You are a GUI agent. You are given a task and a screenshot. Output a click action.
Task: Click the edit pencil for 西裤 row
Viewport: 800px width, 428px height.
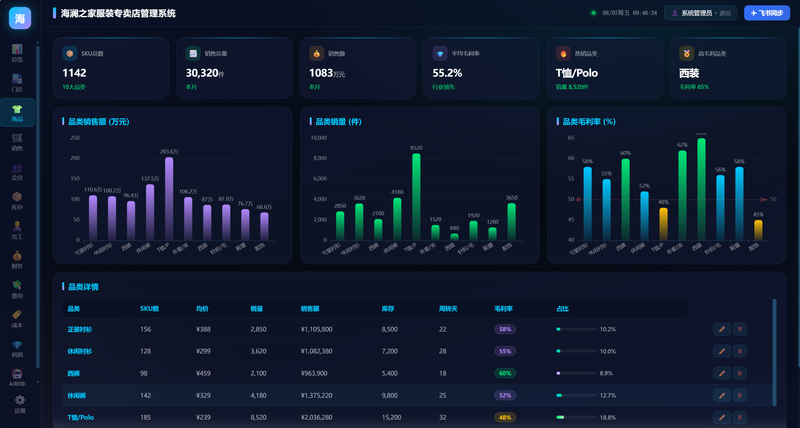(721, 373)
